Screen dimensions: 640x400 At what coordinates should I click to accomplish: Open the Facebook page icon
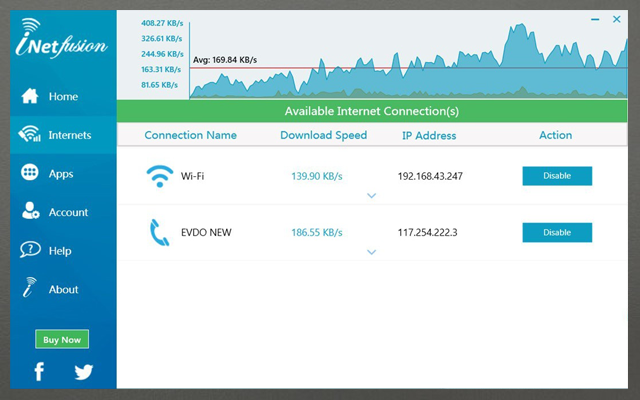[40, 372]
